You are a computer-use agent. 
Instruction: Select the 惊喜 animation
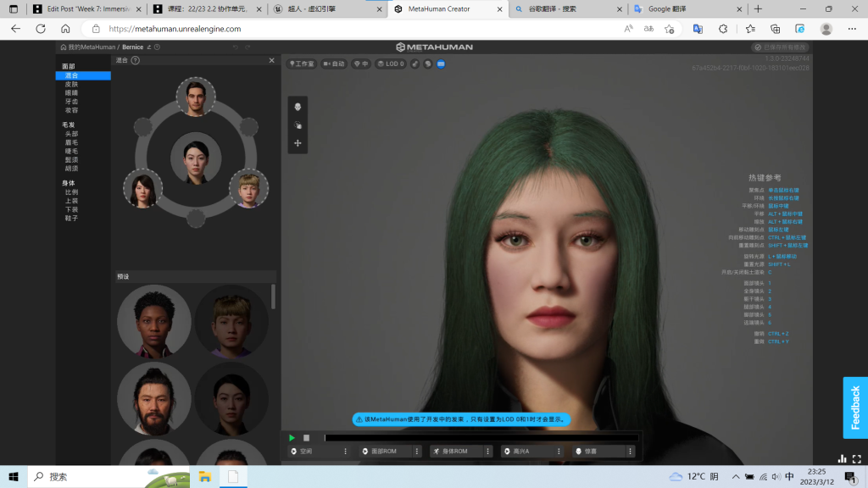point(599,452)
